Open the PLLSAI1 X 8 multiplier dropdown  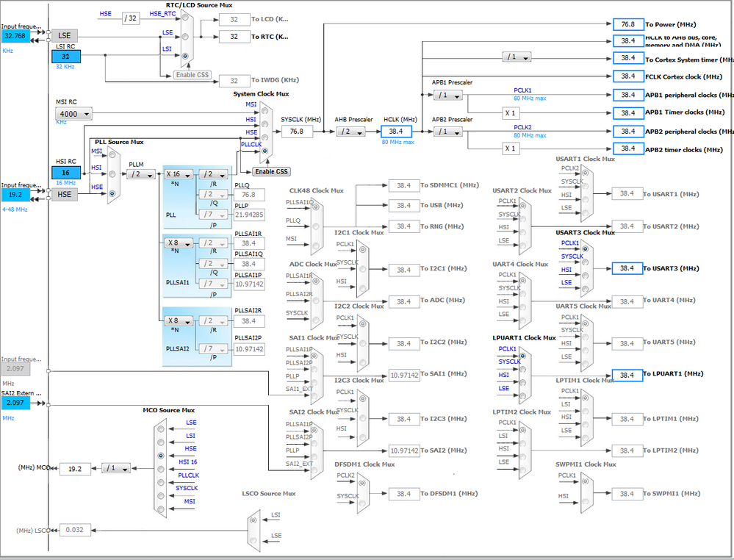178,243
